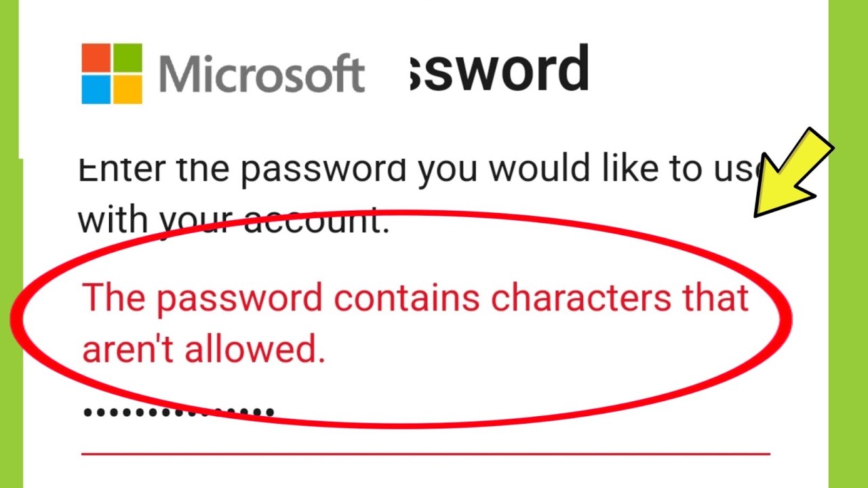The image size is (868, 488).
Task: Click the yellow square of Microsoft logo
Action: pyautogui.click(x=127, y=89)
